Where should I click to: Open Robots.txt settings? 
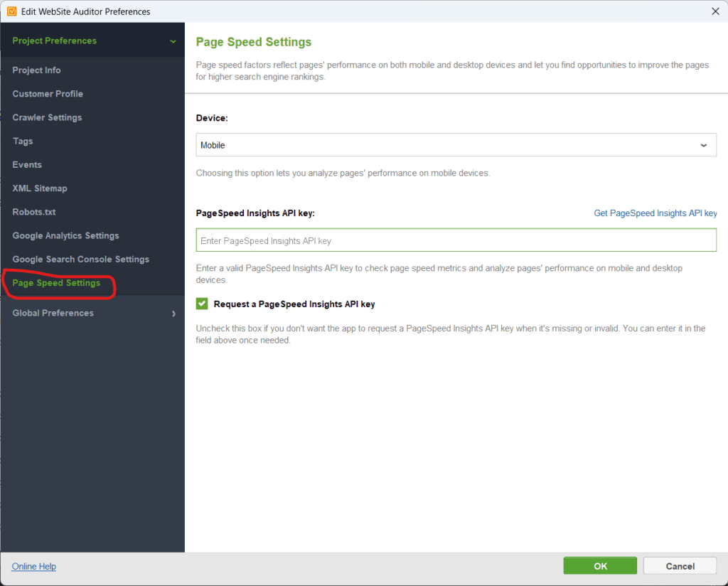pyautogui.click(x=33, y=211)
